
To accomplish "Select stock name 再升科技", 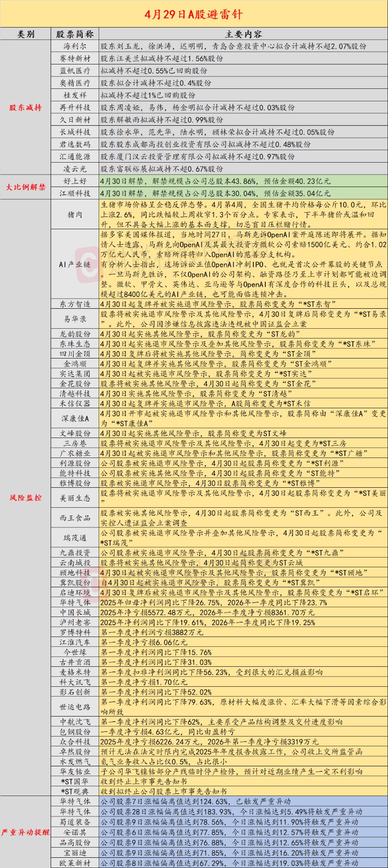I will tap(75, 108).
